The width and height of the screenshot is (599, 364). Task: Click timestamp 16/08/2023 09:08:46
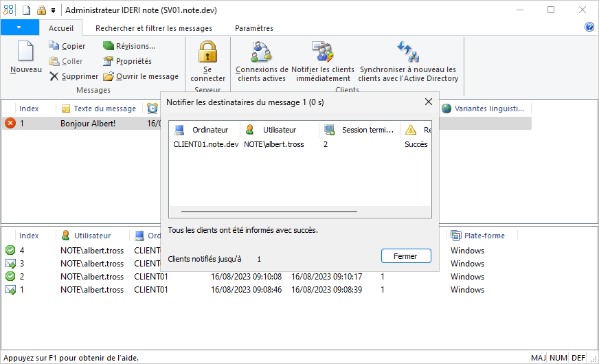coord(247,290)
